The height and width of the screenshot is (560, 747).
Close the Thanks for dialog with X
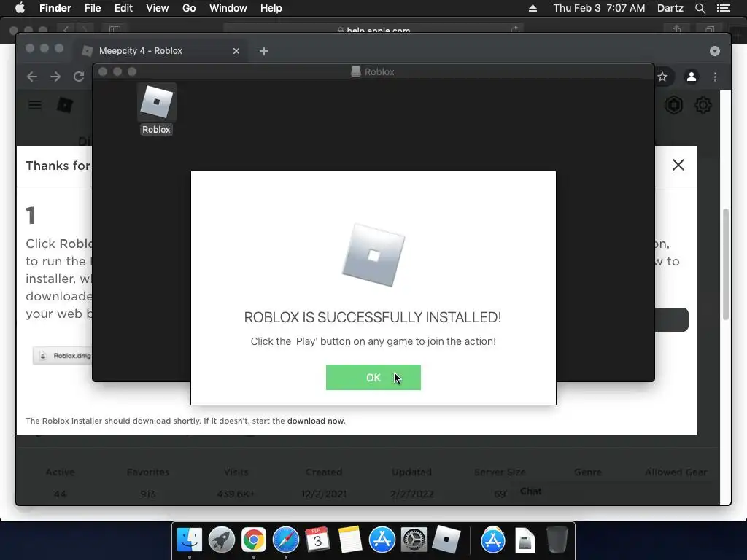click(678, 165)
